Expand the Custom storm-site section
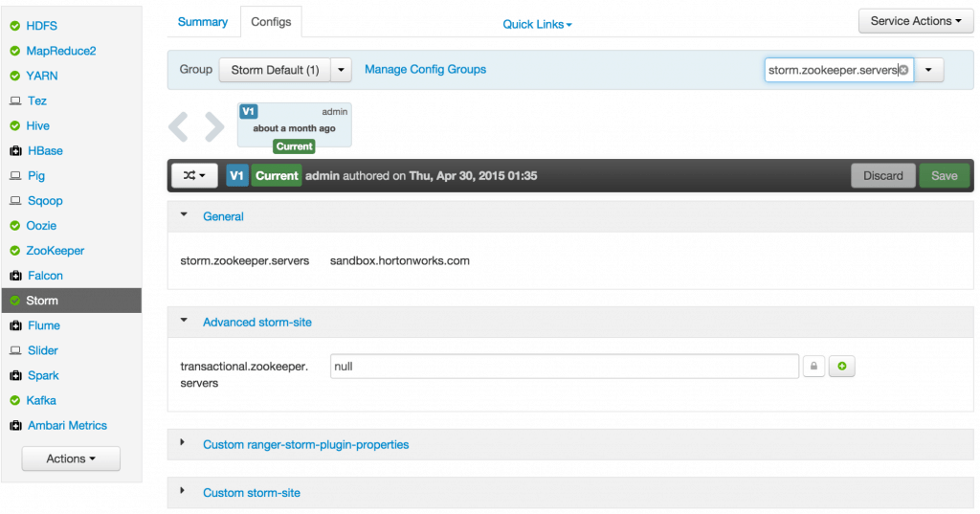This screenshot has height=514, width=980. pos(251,492)
